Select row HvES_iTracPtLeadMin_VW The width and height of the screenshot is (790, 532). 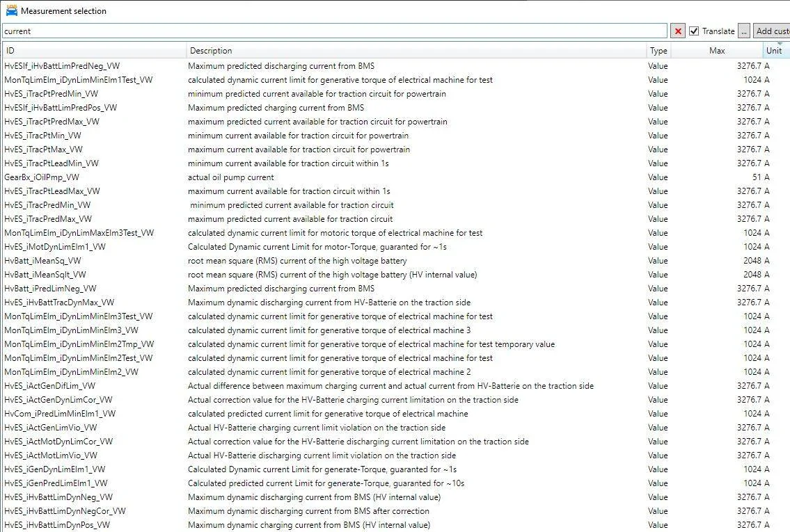395,163
